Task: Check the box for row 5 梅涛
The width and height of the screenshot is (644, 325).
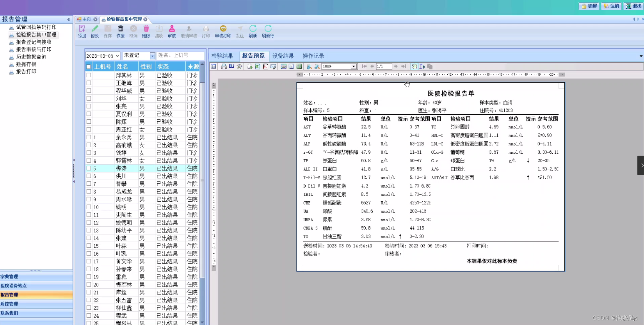Action: click(89, 168)
